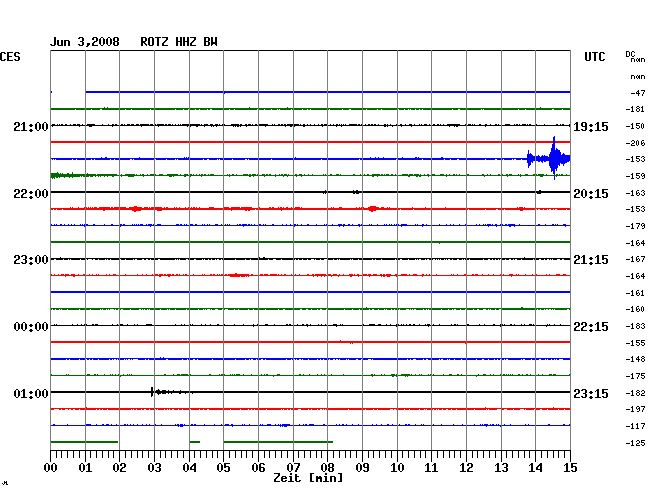This screenshot has width=650, height=494.
Task: Click minute 10 on the time axis
Action: 397,468
